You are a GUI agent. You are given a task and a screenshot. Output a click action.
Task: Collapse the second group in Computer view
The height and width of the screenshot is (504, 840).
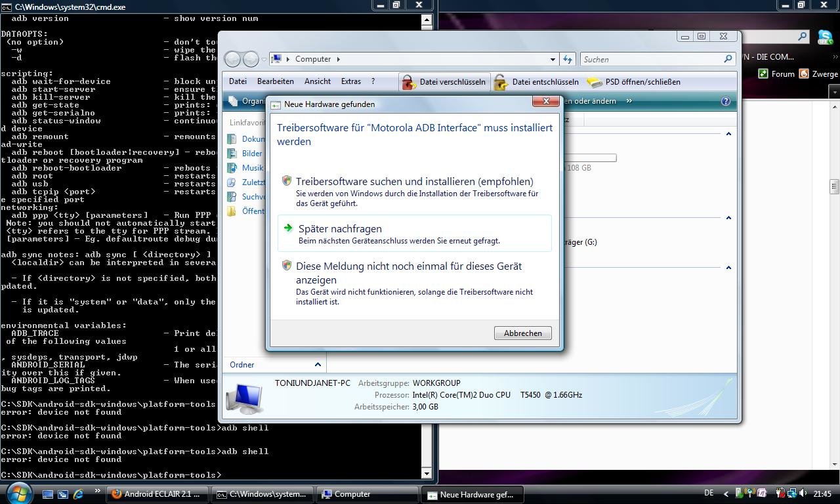click(728, 218)
